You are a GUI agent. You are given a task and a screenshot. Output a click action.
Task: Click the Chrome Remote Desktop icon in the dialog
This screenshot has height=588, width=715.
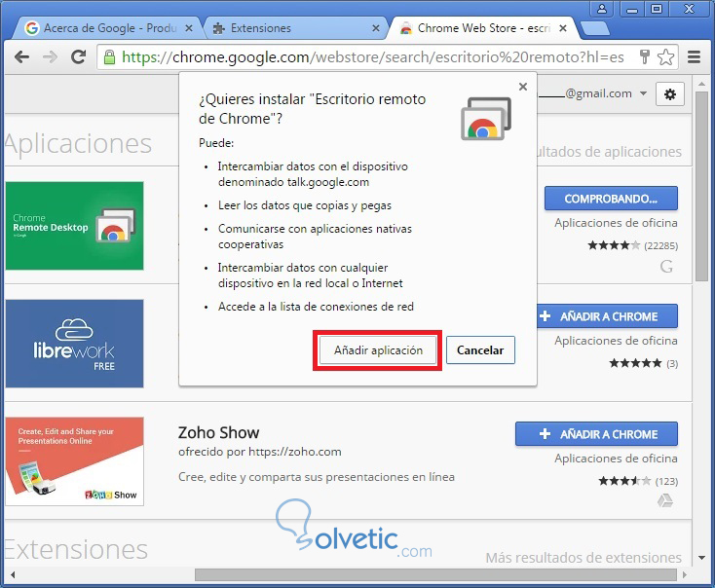tap(486, 119)
